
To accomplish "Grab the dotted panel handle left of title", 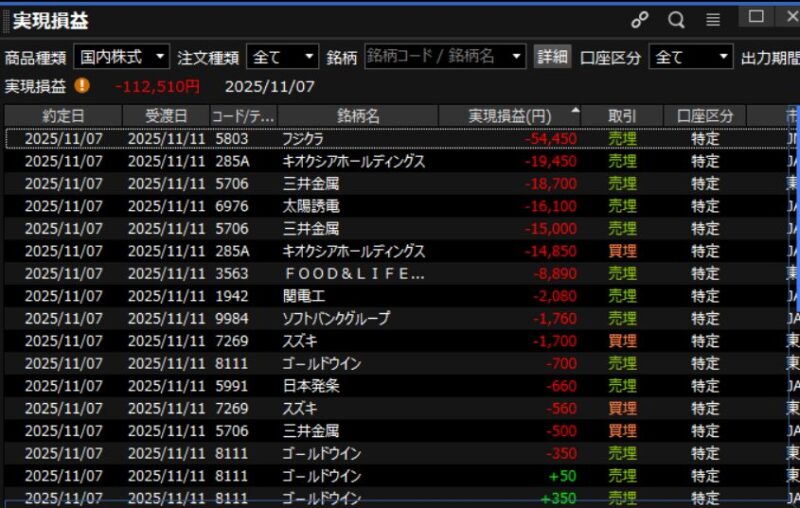I will 5,20.
